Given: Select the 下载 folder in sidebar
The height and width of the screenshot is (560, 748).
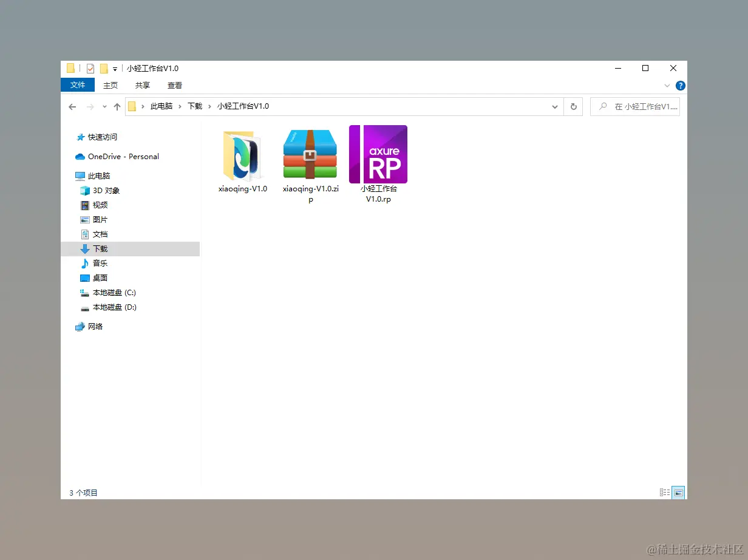Looking at the screenshot, I should [x=130, y=249].
